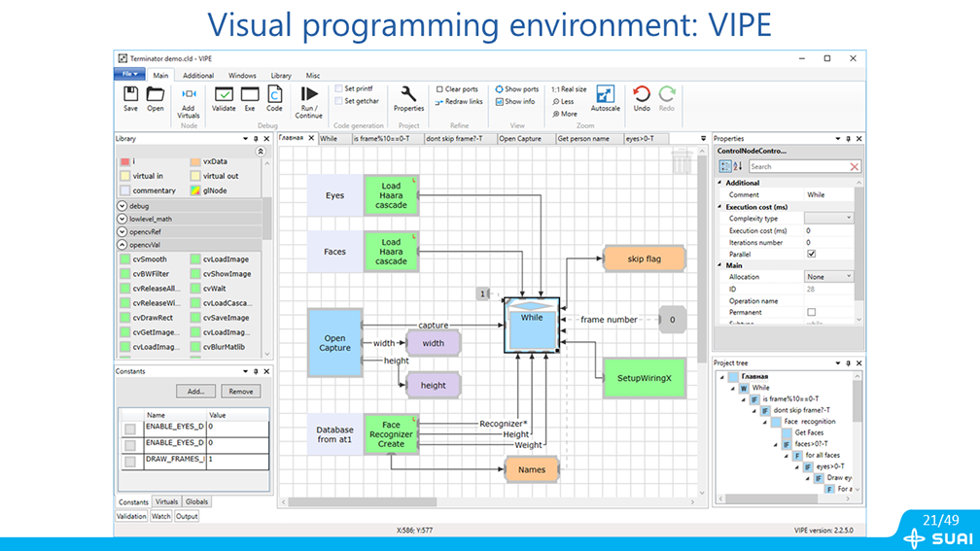Click the Autoscale zoom icon
The image size is (980, 551).
(605, 94)
